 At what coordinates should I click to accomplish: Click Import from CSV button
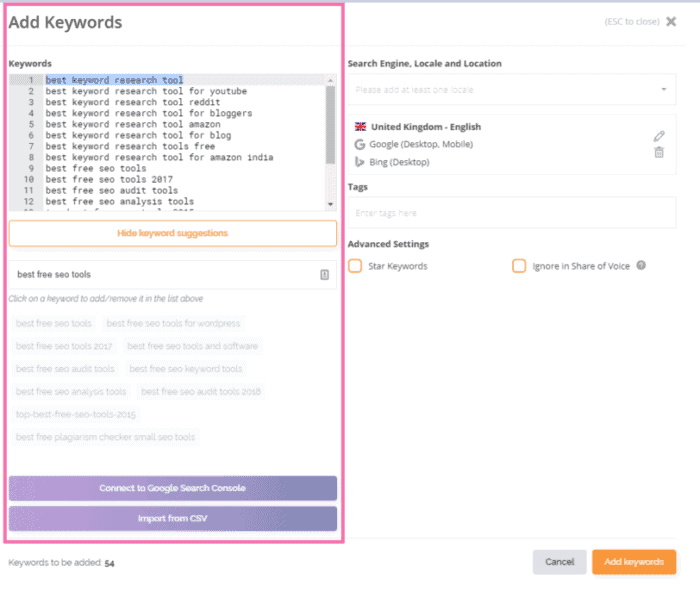point(172,518)
